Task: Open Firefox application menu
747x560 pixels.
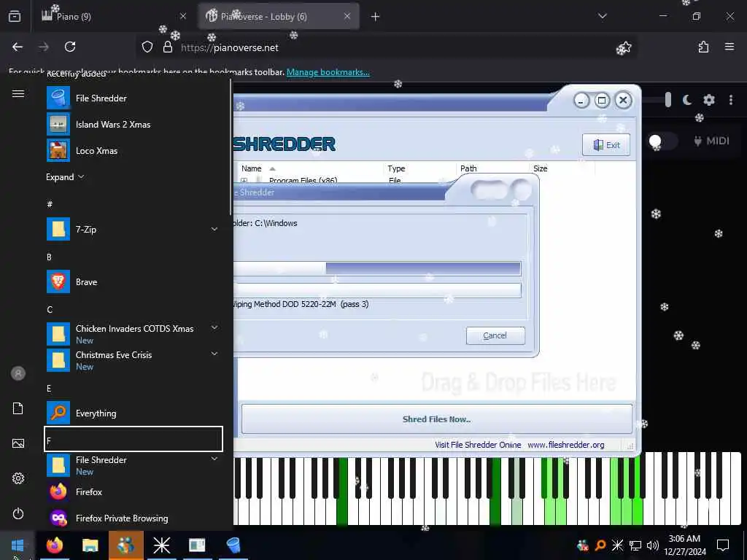Action: [729, 47]
